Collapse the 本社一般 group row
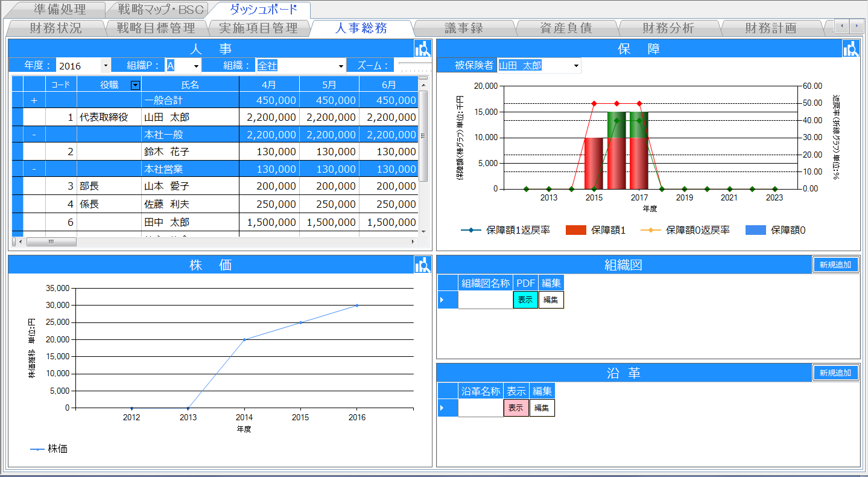Viewport: 868px width, 477px height. (x=34, y=135)
